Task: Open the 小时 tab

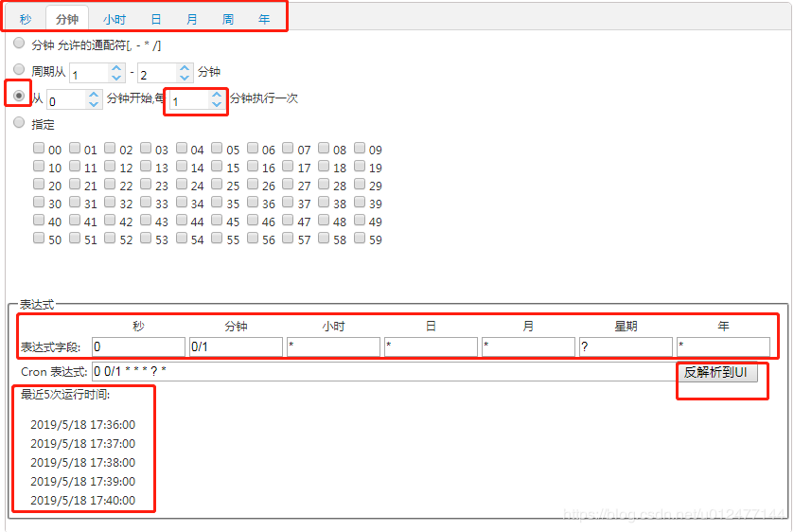Action: [x=115, y=19]
